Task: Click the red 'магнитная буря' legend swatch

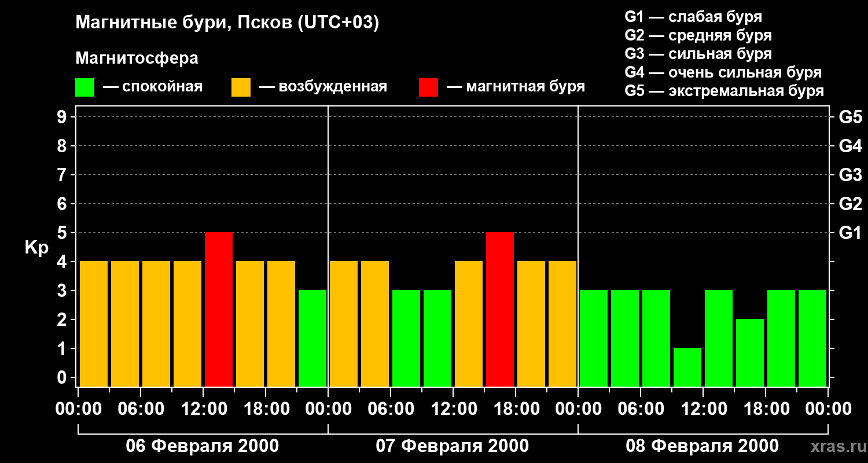Action: (x=428, y=87)
